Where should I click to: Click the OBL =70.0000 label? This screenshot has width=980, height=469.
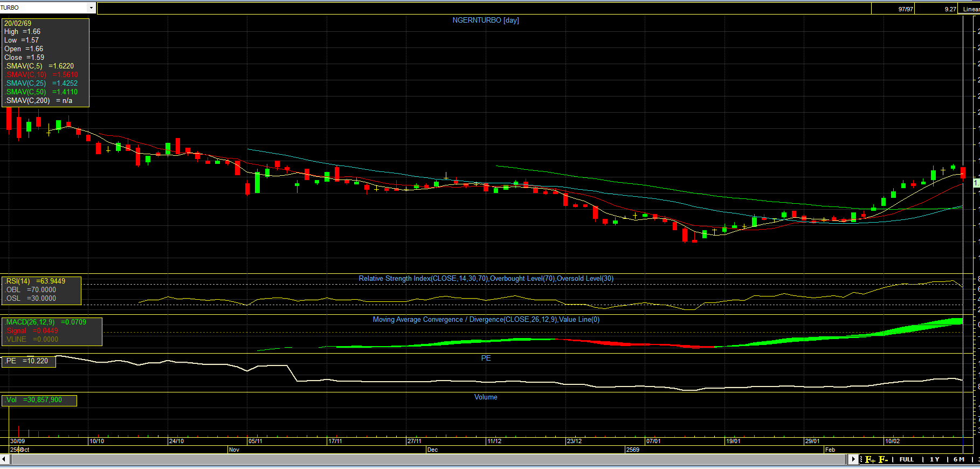pos(31,290)
